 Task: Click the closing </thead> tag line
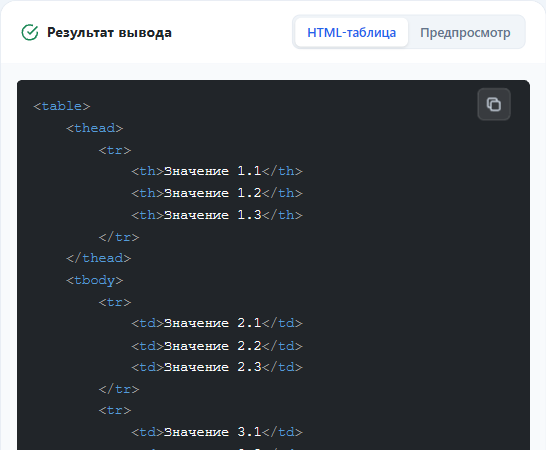click(99, 258)
